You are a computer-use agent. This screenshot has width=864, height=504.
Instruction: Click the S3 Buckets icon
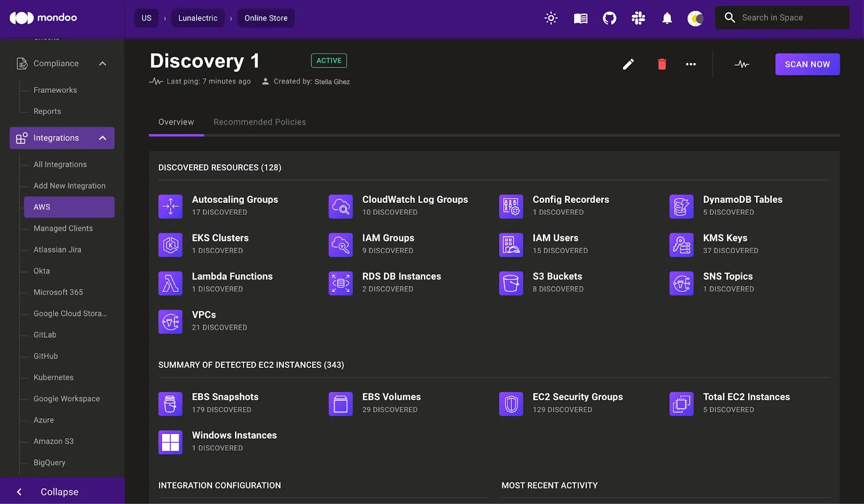[x=511, y=283]
